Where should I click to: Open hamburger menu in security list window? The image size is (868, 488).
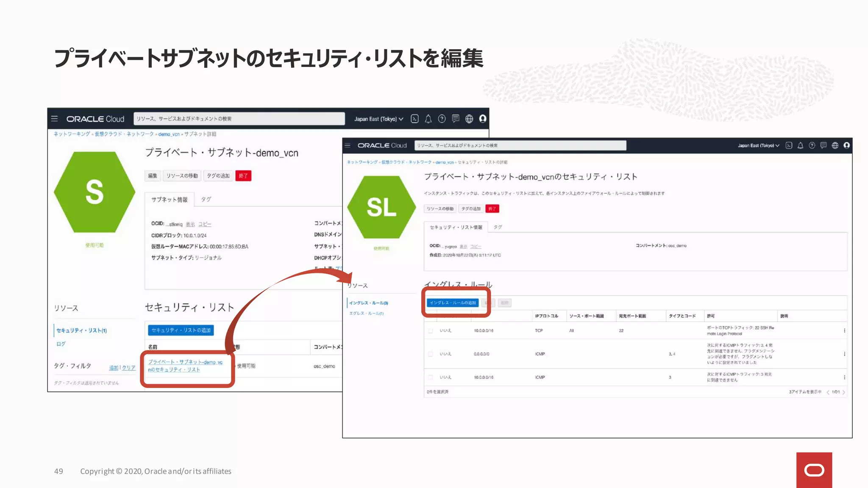[348, 145]
